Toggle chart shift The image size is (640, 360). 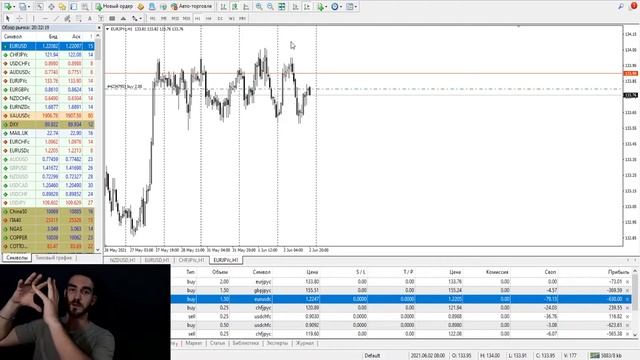click(x=307, y=7)
